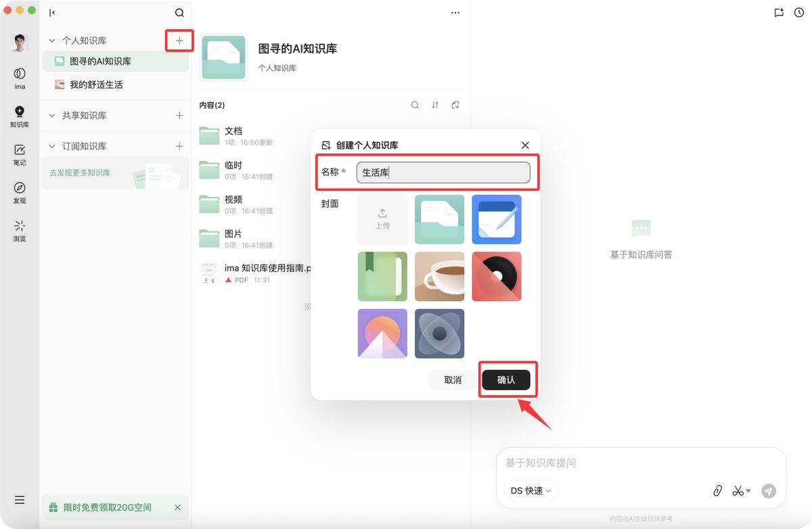Select 图寻的AI知识库 in the list
This screenshot has height=529, width=812.
point(115,61)
